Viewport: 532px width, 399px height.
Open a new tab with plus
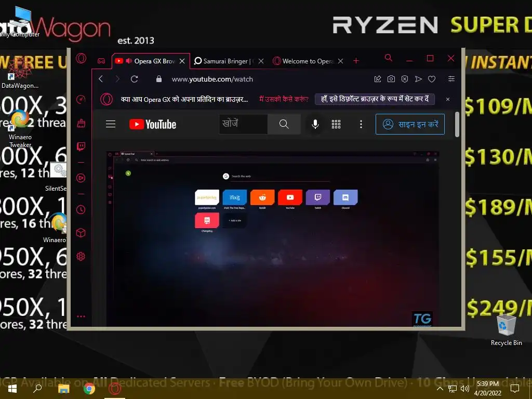tap(356, 61)
